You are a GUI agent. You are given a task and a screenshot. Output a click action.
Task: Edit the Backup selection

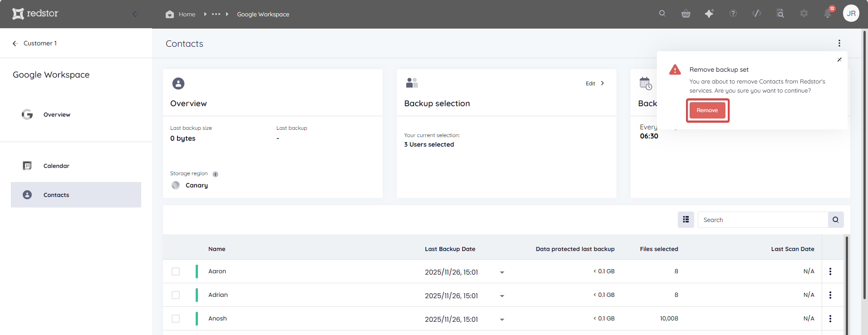595,84
